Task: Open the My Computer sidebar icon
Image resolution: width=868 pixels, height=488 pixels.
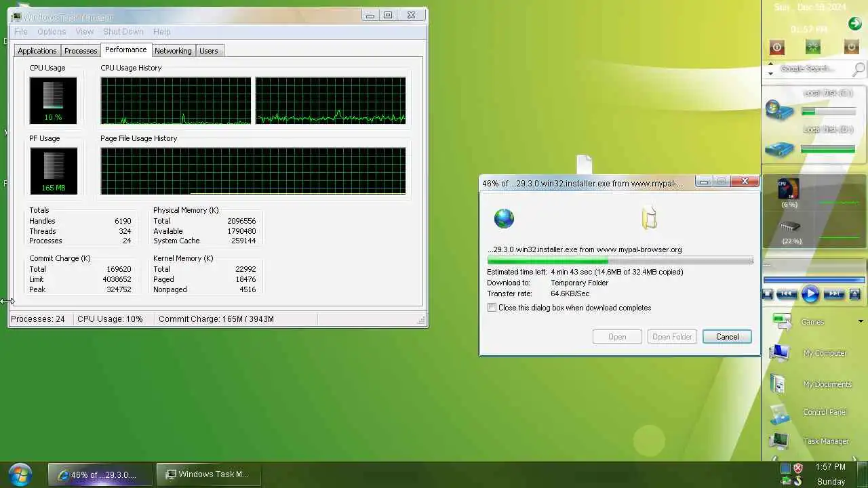Action: tap(779, 352)
